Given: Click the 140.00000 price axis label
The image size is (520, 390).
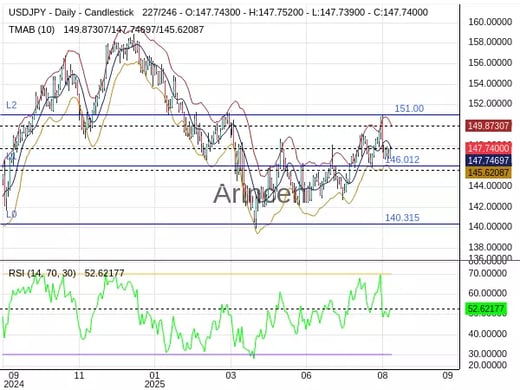Looking at the screenshot, I should [x=490, y=226].
